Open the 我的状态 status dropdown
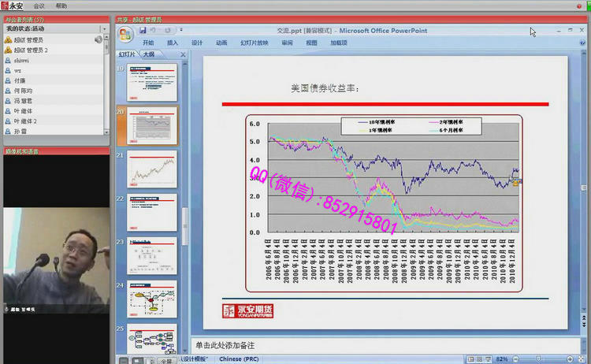The width and height of the screenshot is (591, 364). click(105, 28)
